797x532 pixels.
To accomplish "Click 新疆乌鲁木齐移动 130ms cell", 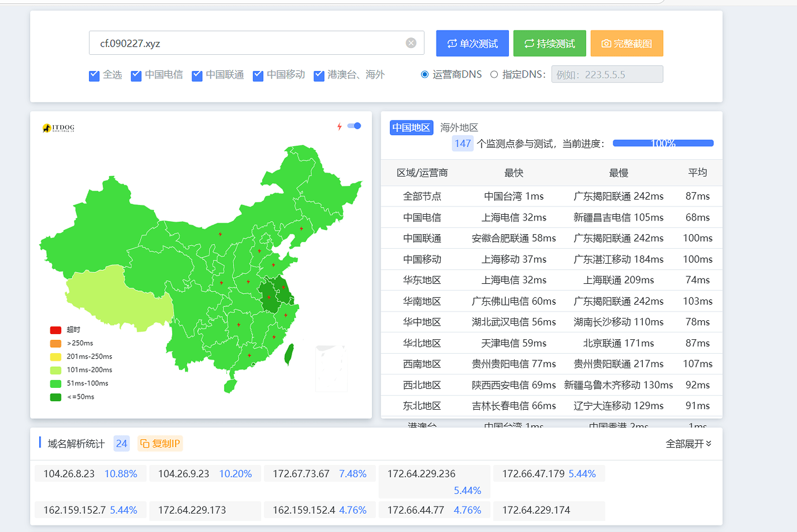I will coord(619,385).
